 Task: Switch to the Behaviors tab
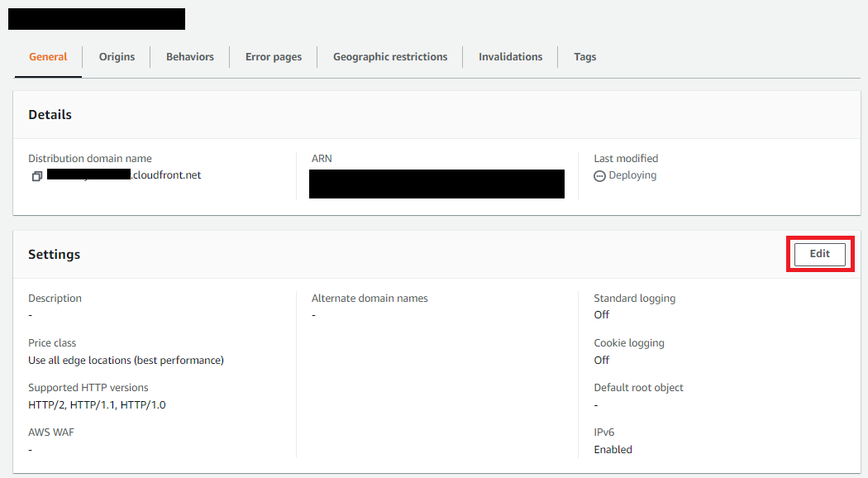[x=189, y=56]
